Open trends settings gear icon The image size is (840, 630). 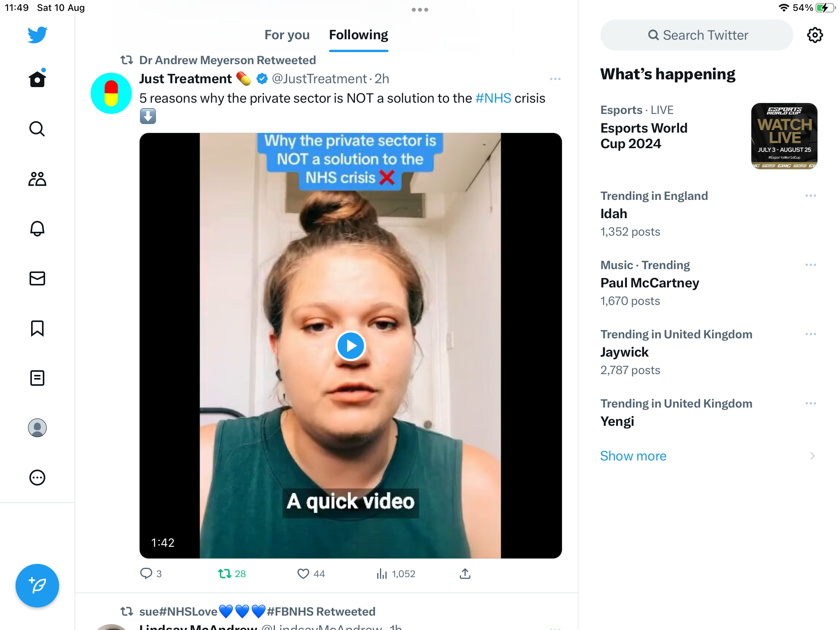(x=815, y=35)
